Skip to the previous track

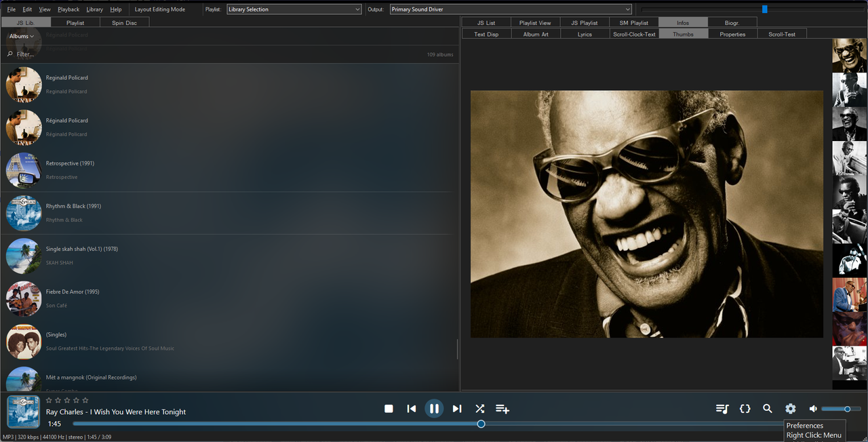[412, 409]
